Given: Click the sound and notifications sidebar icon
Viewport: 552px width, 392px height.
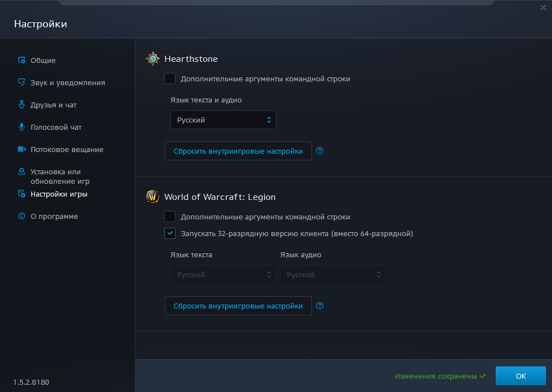Looking at the screenshot, I should pyautogui.click(x=22, y=82).
